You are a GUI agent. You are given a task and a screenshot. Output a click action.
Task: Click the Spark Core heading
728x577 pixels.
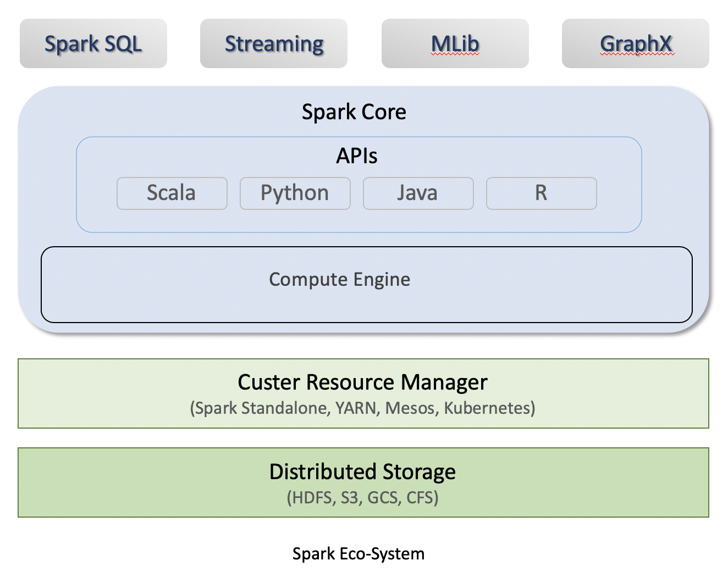click(354, 112)
